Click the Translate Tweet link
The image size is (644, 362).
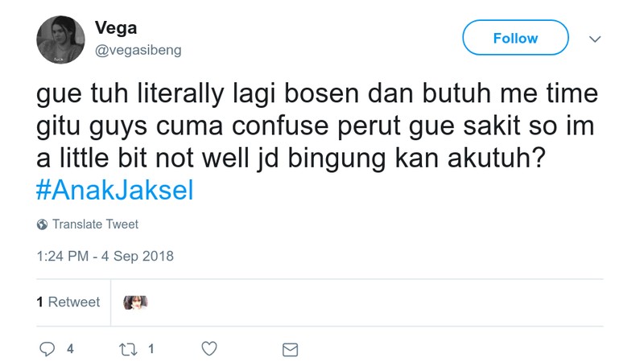pos(95,224)
